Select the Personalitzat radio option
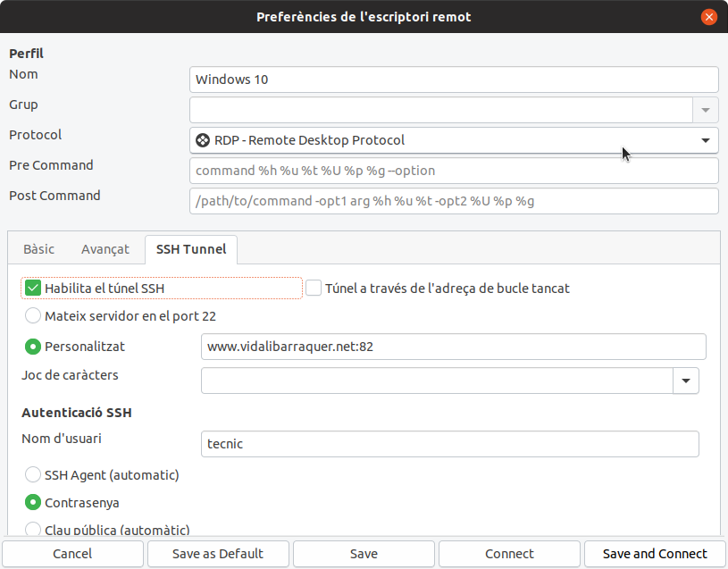The width and height of the screenshot is (728, 569). coord(33,347)
